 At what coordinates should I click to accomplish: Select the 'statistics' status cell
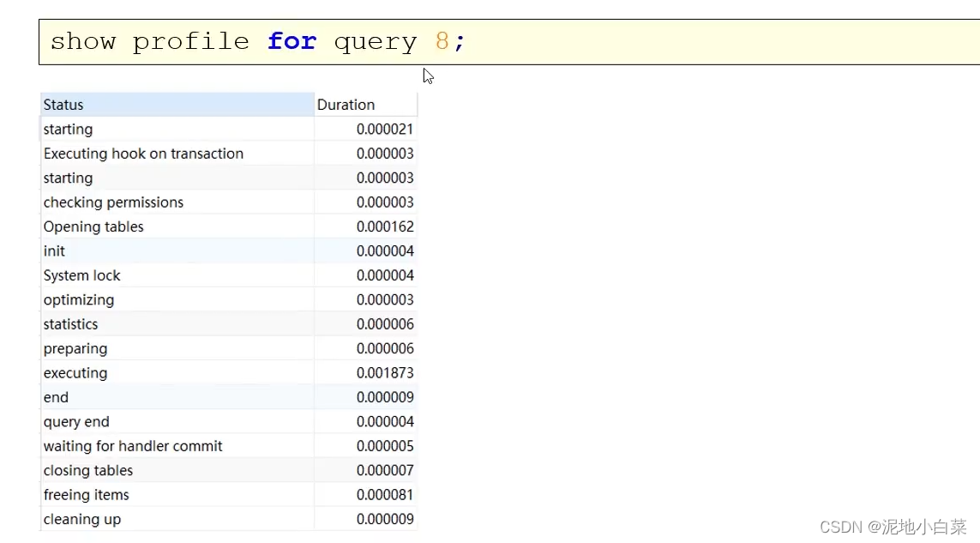tap(177, 324)
